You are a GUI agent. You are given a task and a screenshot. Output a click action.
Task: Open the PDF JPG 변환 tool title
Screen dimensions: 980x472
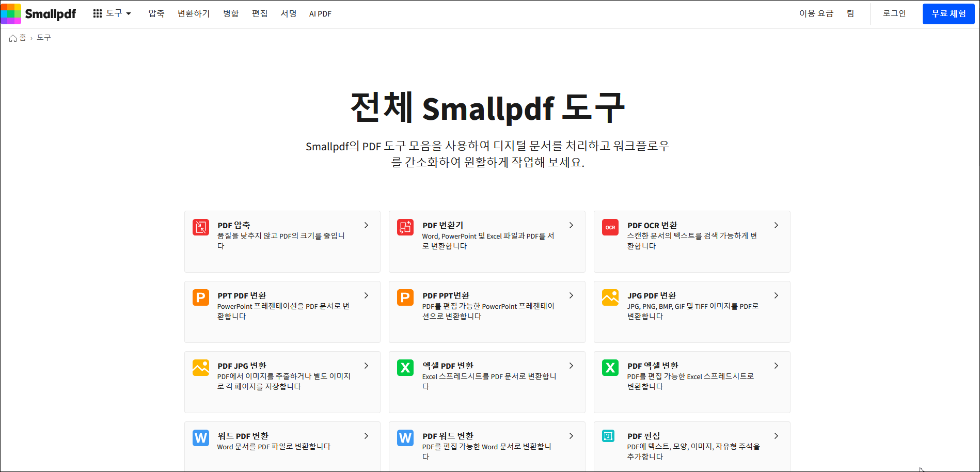pos(242,366)
